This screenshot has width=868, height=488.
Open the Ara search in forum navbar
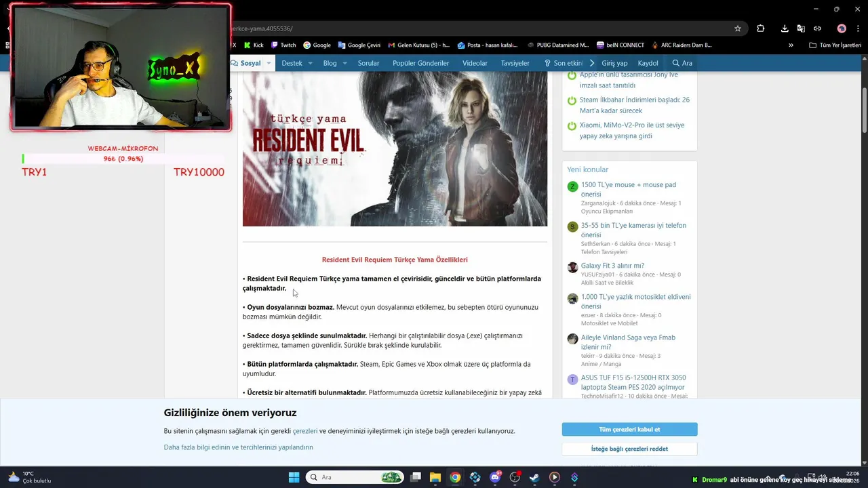682,63
